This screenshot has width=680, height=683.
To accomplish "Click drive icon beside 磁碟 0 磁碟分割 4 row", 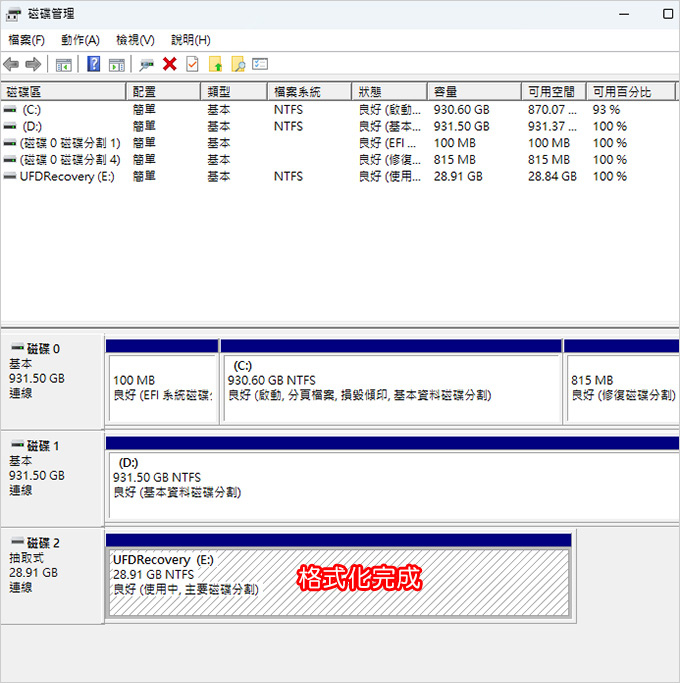I will pyautogui.click(x=10, y=160).
